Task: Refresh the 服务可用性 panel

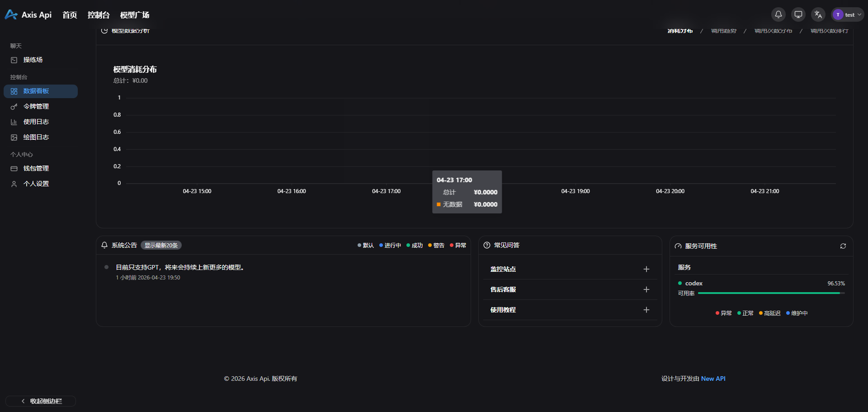Action: click(x=843, y=246)
